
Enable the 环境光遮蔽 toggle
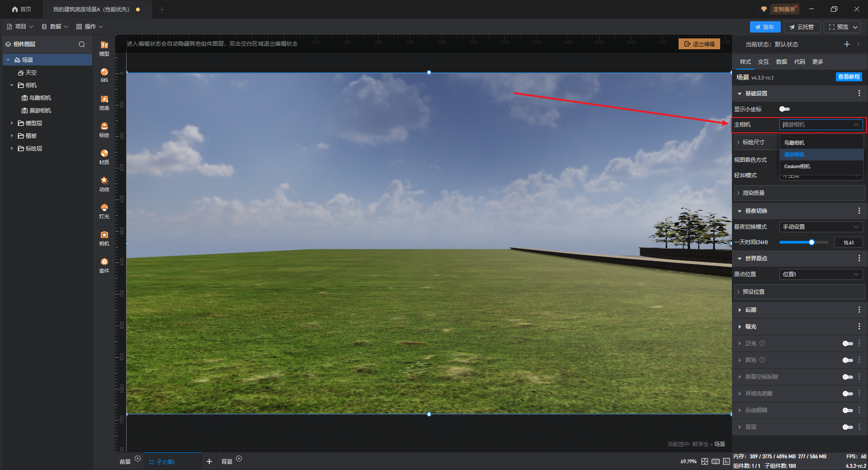pyautogui.click(x=848, y=394)
